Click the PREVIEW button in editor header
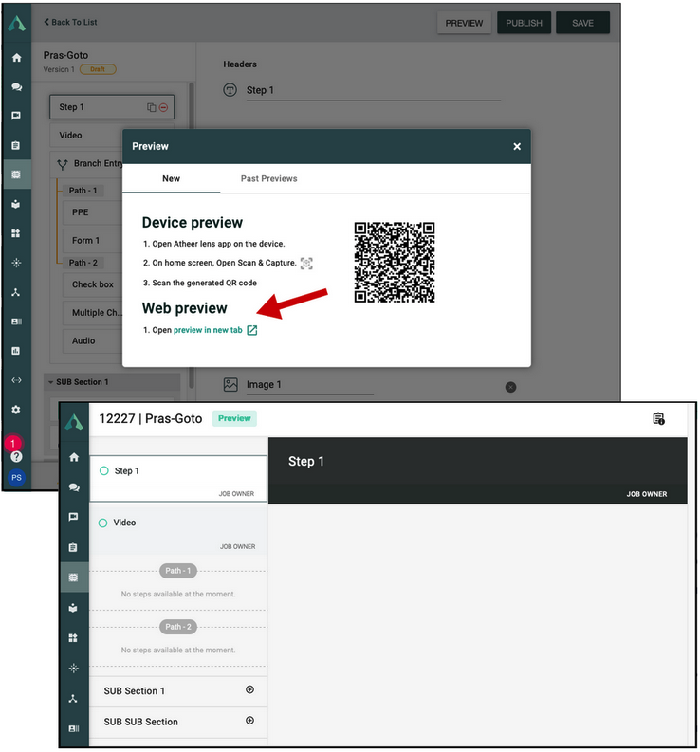The width and height of the screenshot is (700, 752). tap(464, 23)
